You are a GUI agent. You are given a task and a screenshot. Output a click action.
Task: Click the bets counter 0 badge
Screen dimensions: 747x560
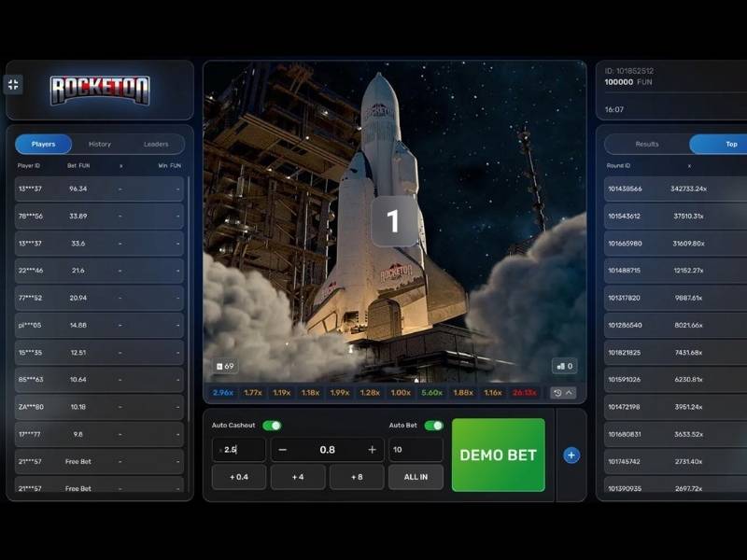click(x=565, y=366)
